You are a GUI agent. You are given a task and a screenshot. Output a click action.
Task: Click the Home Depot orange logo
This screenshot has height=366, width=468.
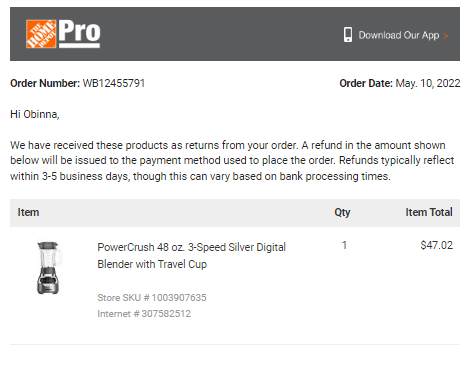(x=41, y=34)
